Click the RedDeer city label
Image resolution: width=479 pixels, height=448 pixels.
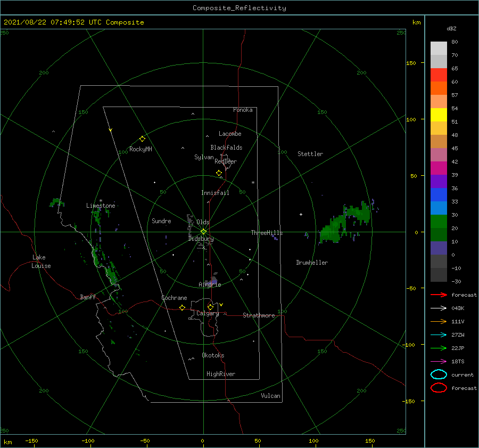226,161
